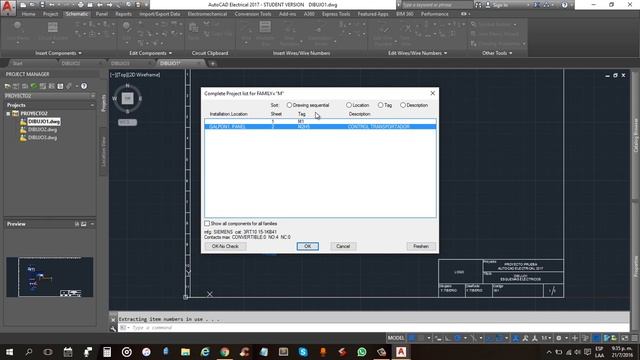Collapse the PROYECTO2 project tree node

pyautogui.click(x=8, y=113)
